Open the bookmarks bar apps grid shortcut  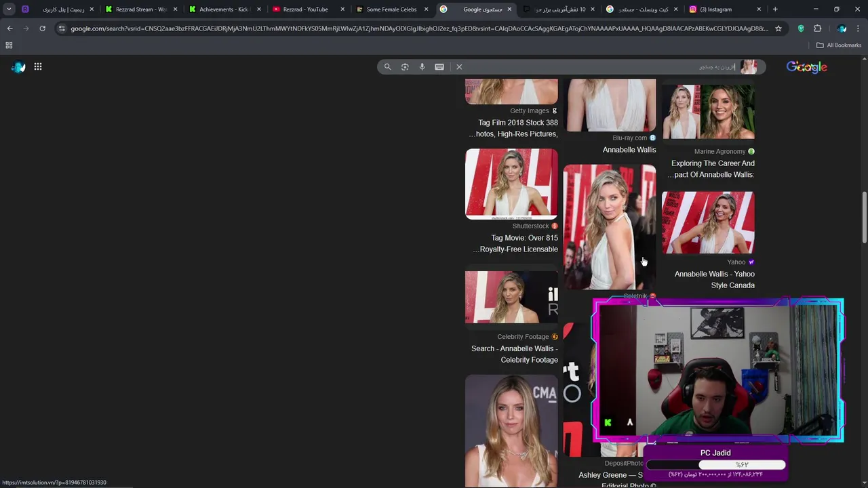click(x=9, y=45)
